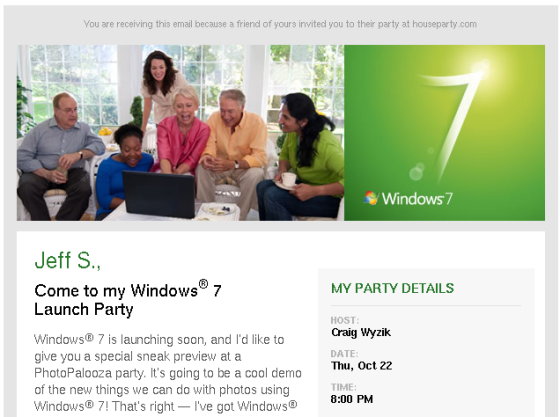
Task: Click the date Thu, Oct 22
Action: [x=361, y=366]
